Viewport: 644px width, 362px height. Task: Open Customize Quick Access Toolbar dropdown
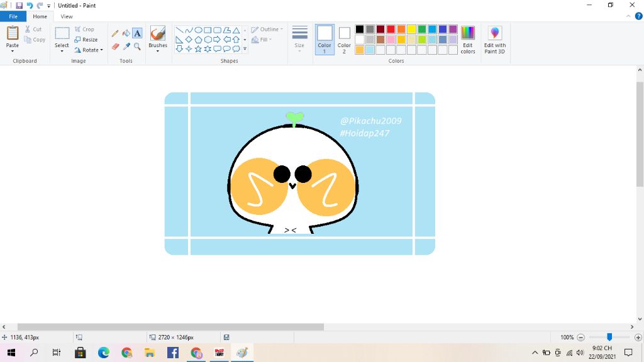coord(48,6)
